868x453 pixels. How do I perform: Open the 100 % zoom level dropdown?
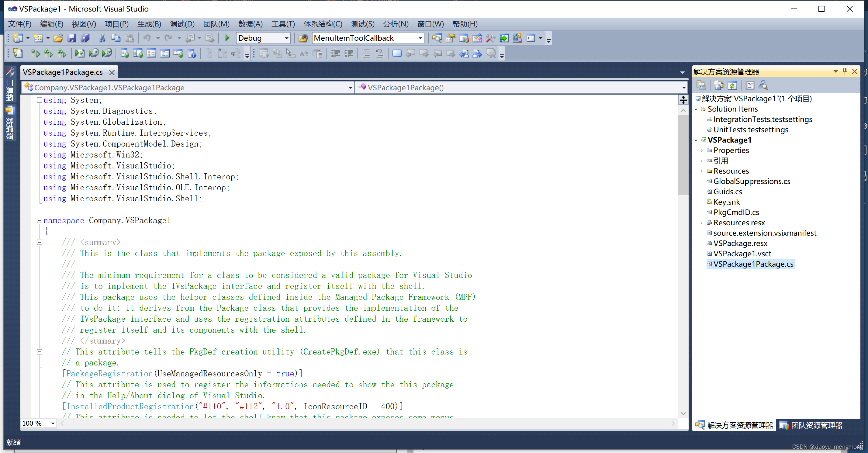(53, 423)
